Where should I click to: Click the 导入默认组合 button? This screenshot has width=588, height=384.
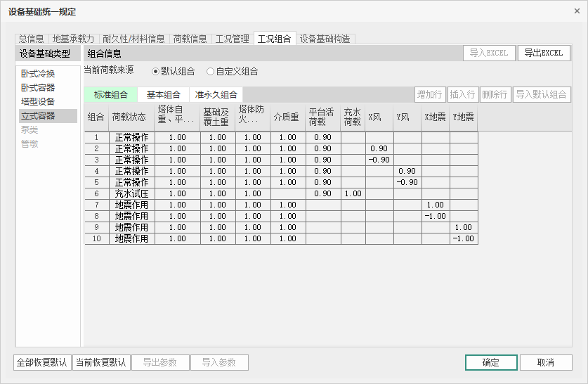click(542, 94)
